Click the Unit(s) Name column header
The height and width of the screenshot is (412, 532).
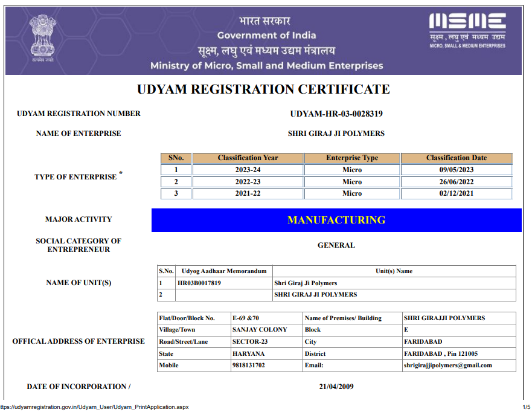(x=394, y=271)
